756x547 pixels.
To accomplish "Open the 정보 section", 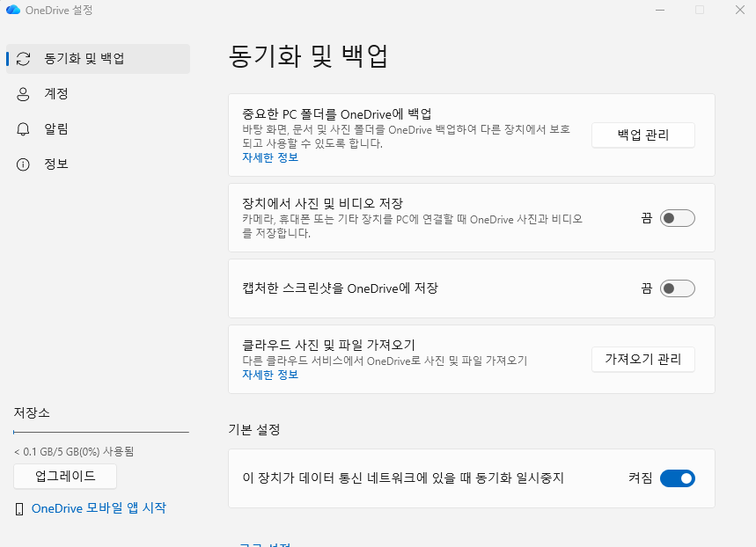I will tap(98, 164).
